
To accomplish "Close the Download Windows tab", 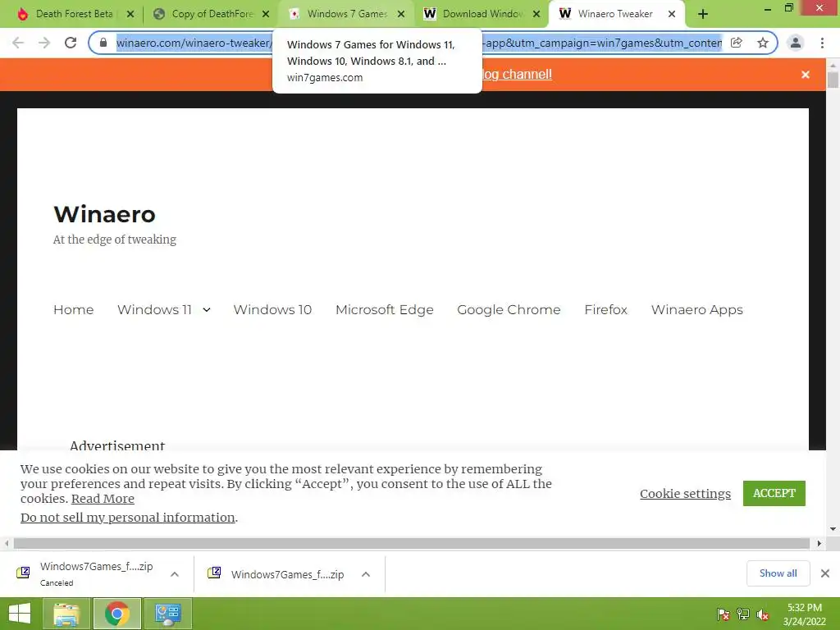I will (x=536, y=15).
